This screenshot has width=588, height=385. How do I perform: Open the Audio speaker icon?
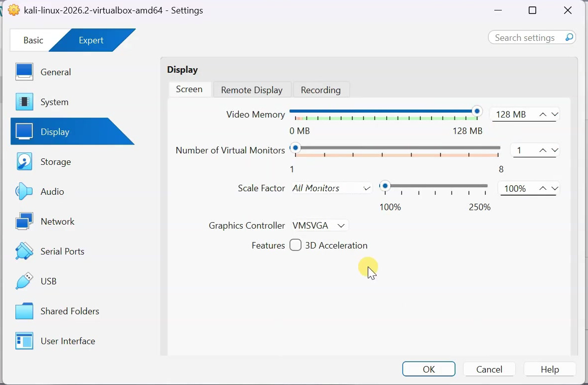[x=24, y=191]
